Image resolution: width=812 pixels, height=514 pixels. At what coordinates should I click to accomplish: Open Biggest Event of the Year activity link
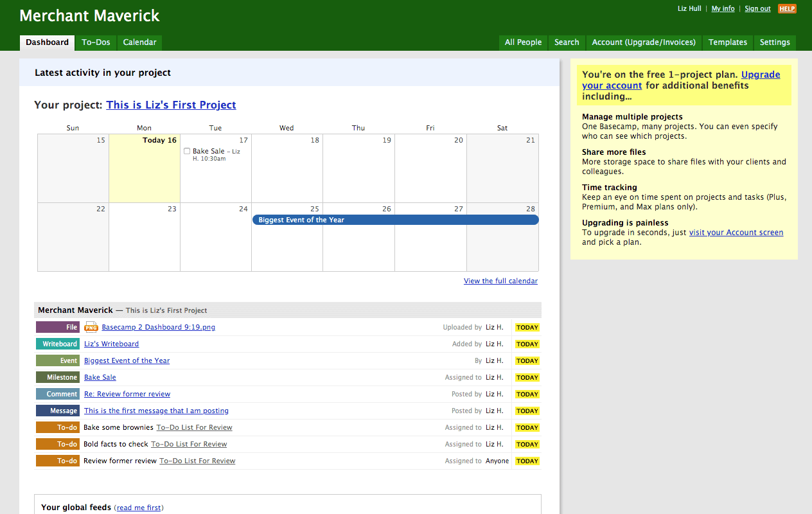(x=127, y=360)
